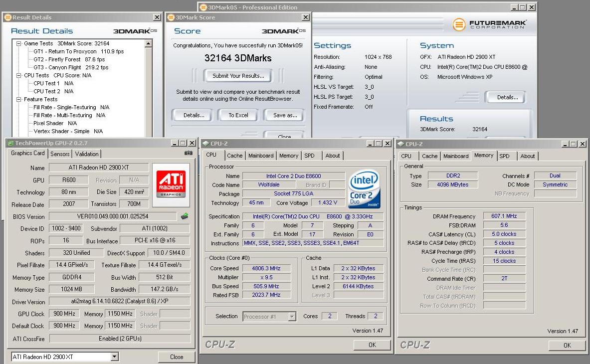The width and height of the screenshot is (590, 364).
Task: Select GT3 - Canyon Flight row
Action: tap(71, 67)
